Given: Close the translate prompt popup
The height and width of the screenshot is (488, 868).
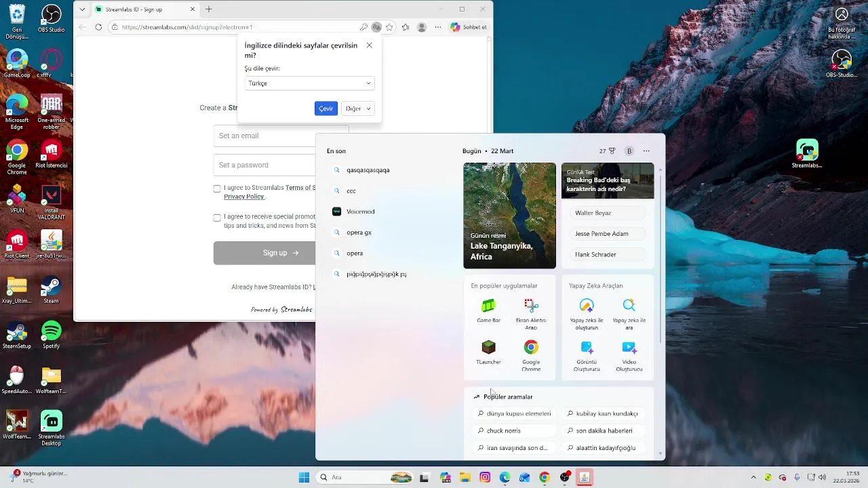Looking at the screenshot, I should coord(369,45).
